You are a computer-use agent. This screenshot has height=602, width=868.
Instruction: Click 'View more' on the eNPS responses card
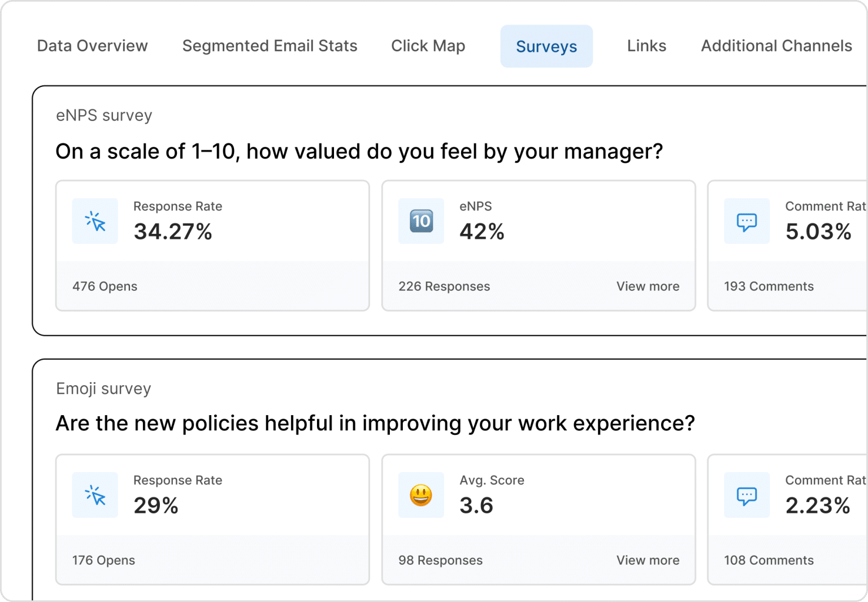[x=648, y=286]
